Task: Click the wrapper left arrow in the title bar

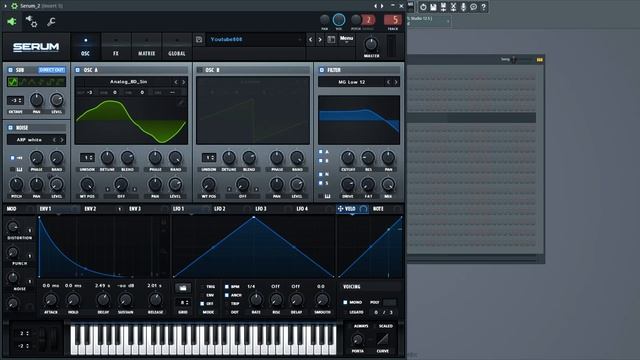Action: click(x=376, y=6)
